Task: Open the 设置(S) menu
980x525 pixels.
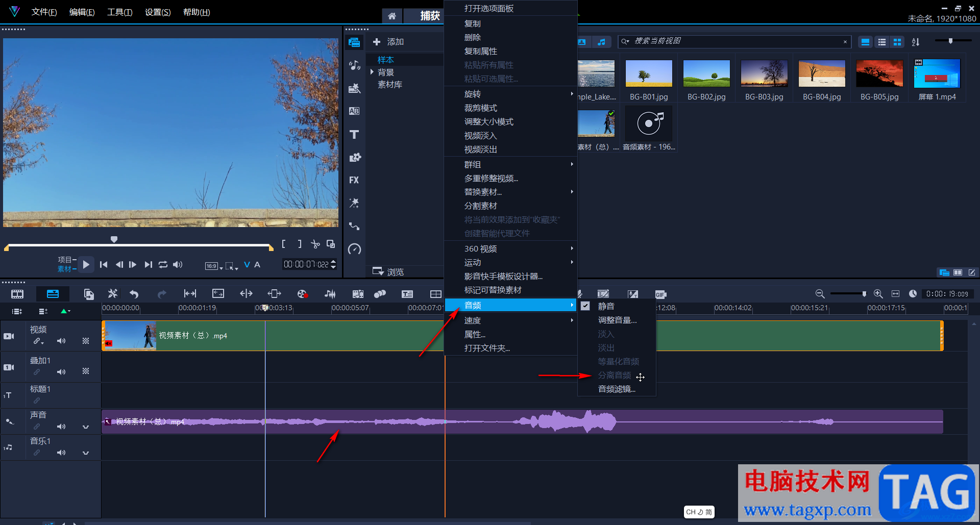Action: pos(158,12)
